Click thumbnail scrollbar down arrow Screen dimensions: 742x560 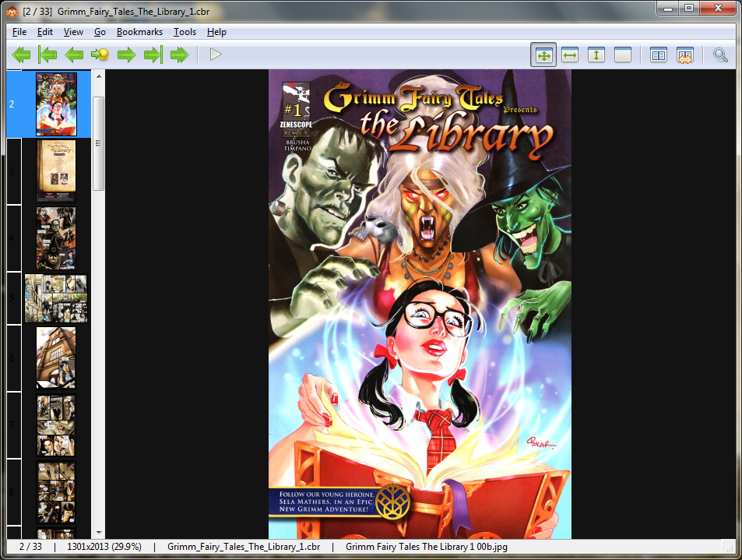(x=98, y=533)
